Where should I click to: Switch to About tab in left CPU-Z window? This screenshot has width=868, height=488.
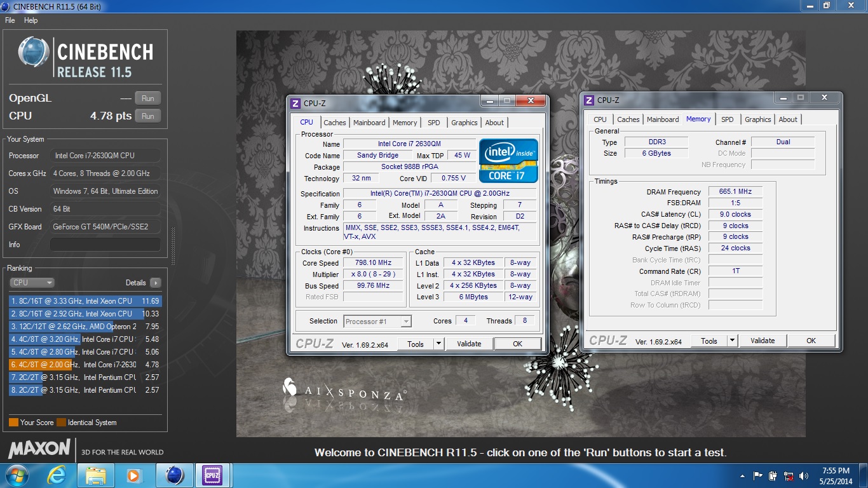pyautogui.click(x=494, y=123)
